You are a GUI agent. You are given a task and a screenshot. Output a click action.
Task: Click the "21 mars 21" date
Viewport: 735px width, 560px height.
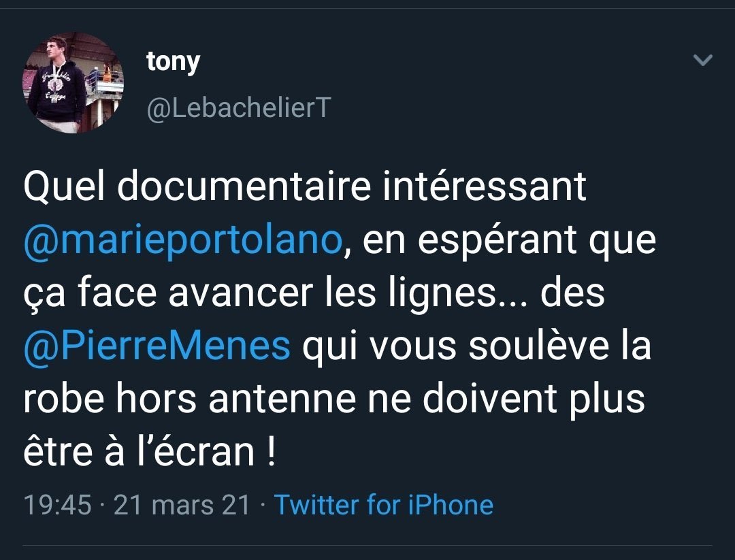[182, 505]
